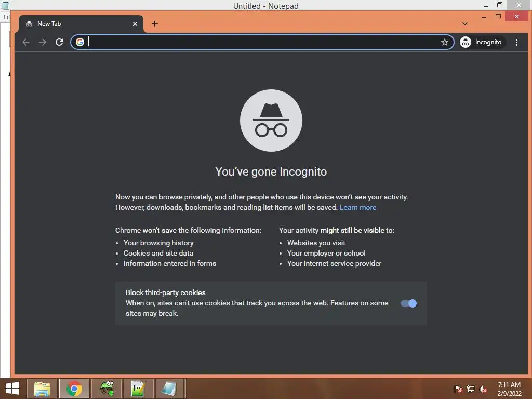Click 'Information entered in forms' text

(x=170, y=263)
